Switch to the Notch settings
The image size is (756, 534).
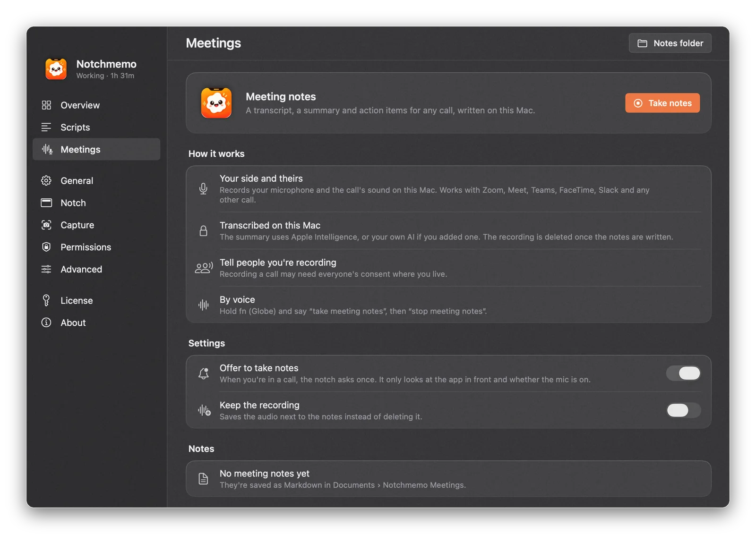pyautogui.click(x=96, y=203)
